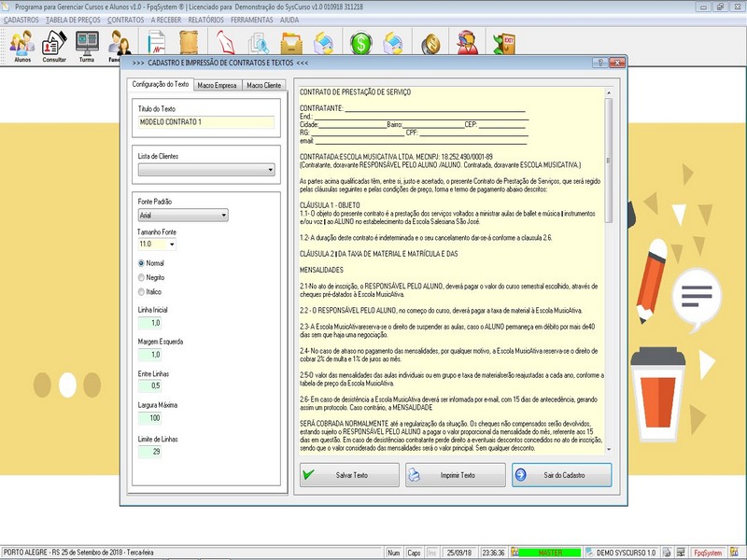Select the red fountain pen icon
Screen dimensions: 747x560
tap(225, 42)
